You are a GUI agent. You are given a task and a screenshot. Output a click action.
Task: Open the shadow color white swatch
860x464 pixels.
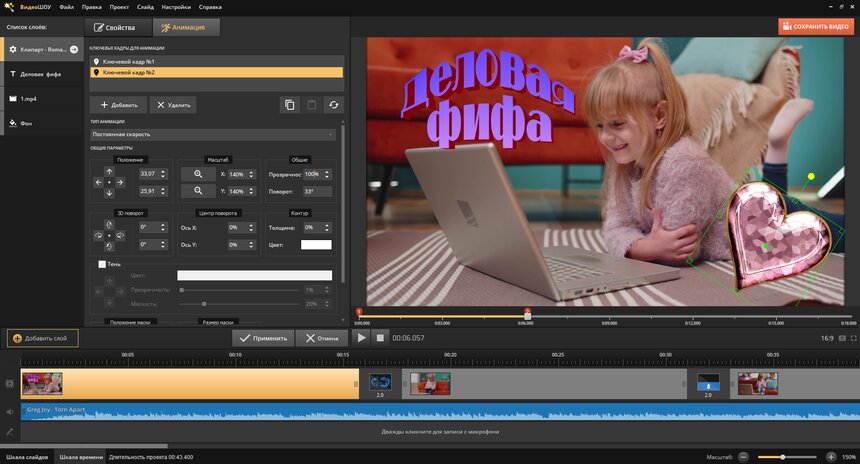point(254,275)
